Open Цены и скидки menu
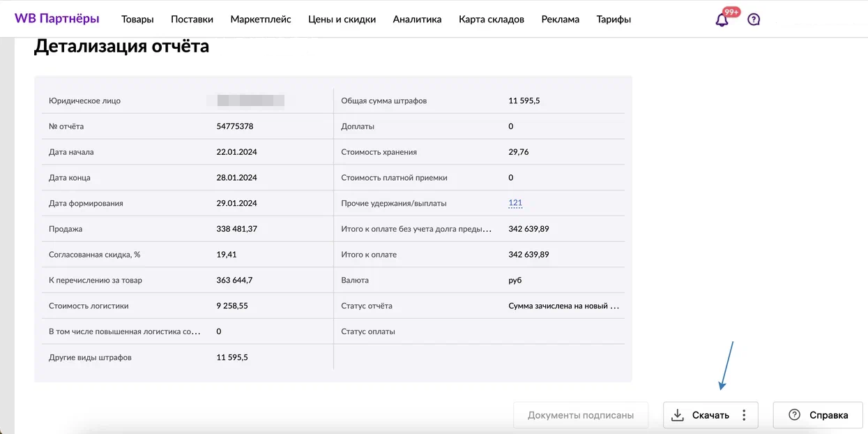The width and height of the screenshot is (868, 434). [342, 20]
